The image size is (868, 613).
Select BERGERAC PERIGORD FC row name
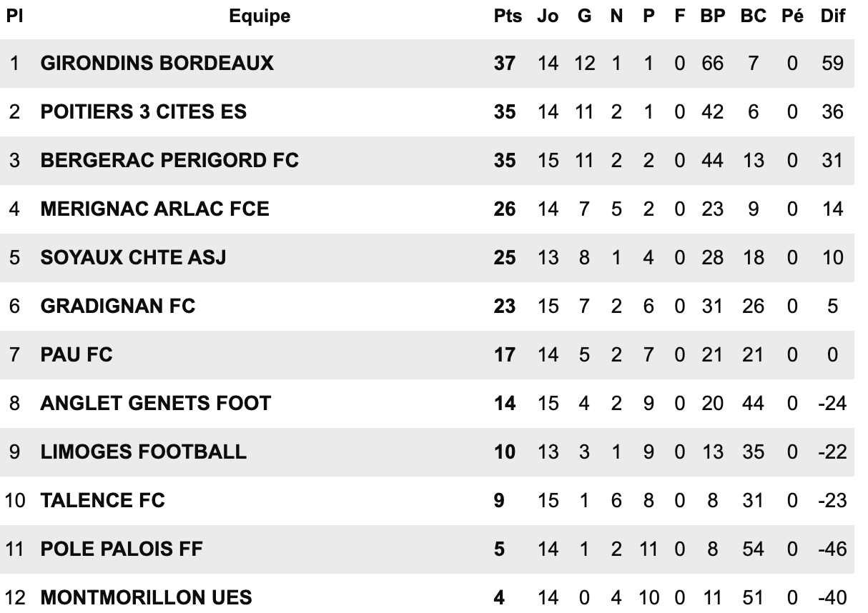pos(169,161)
